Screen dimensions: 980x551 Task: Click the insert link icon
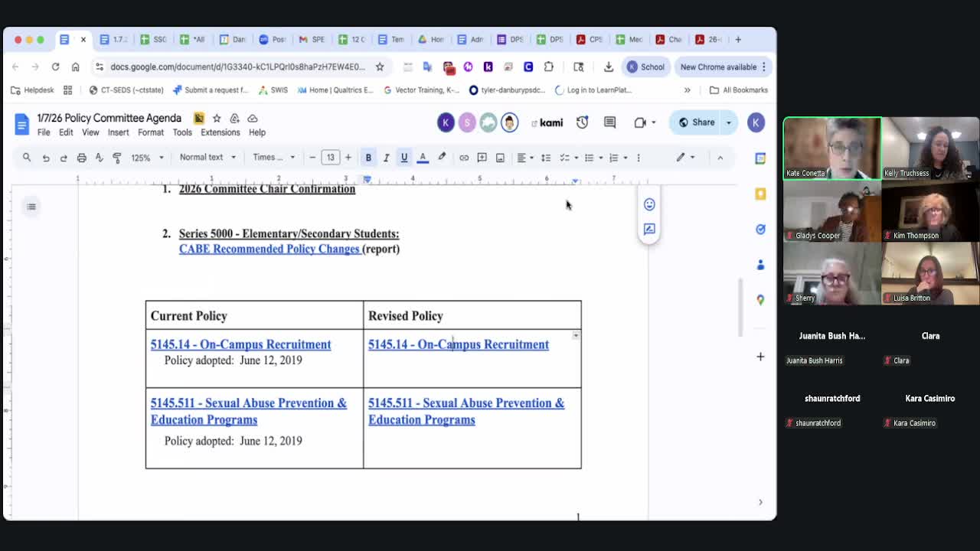pos(464,158)
